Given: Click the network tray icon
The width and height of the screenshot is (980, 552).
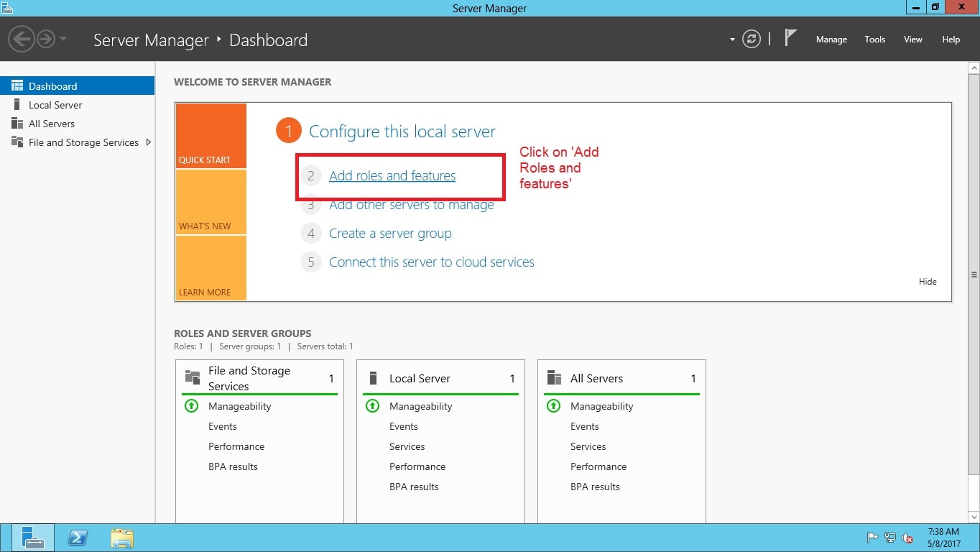Looking at the screenshot, I should coord(890,538).
